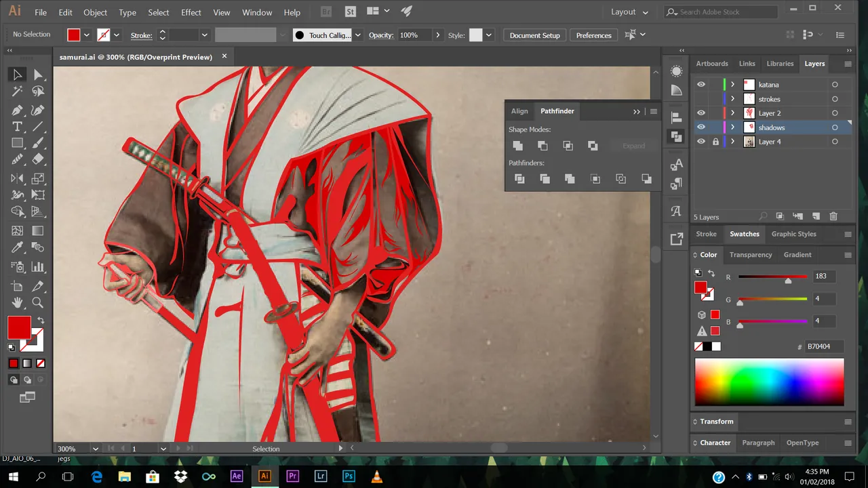Hide the katana layer

701,85
